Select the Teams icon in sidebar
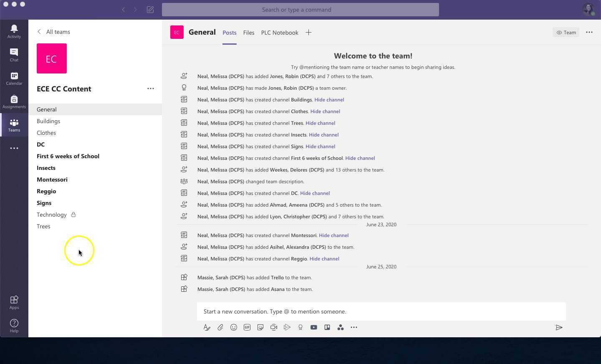The width and height of the screenshot is (601, 364). (x=14, y=125)
